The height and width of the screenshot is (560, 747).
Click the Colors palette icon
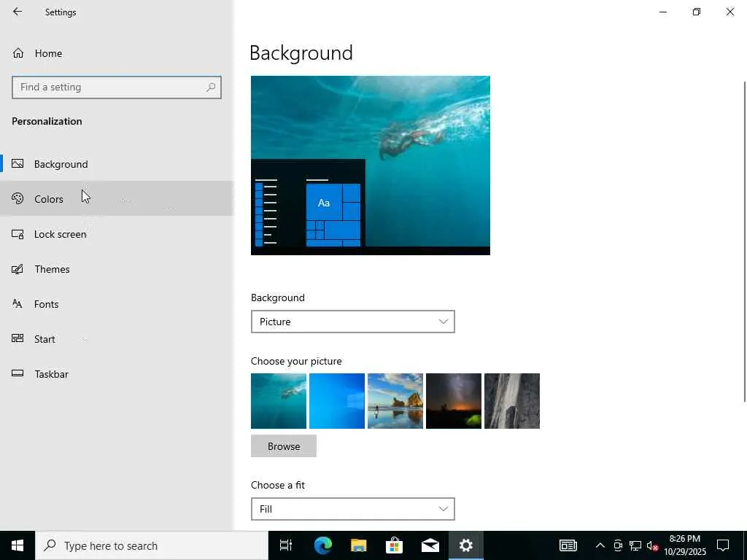(x=18, y=198)
